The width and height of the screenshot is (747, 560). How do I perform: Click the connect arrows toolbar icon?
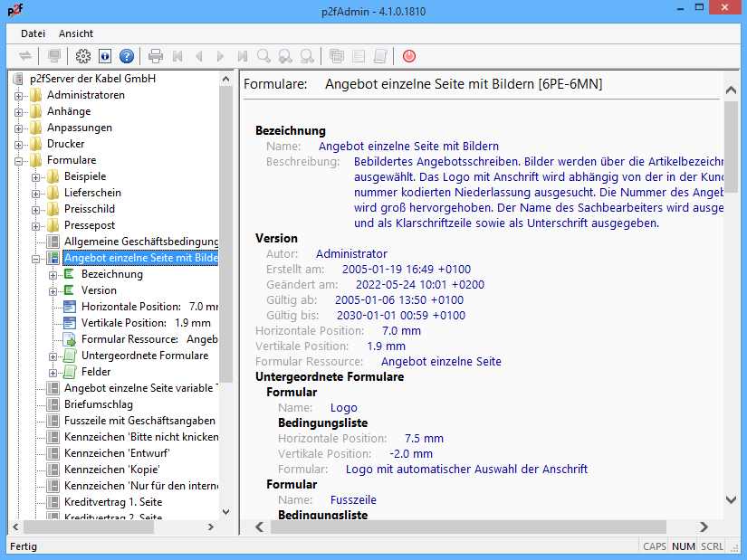point(25,56)
